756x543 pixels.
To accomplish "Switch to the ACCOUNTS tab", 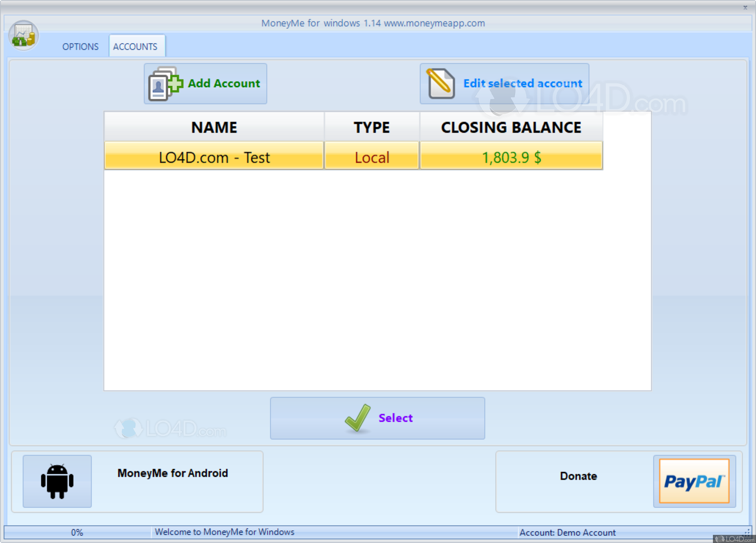I will 135,47.
